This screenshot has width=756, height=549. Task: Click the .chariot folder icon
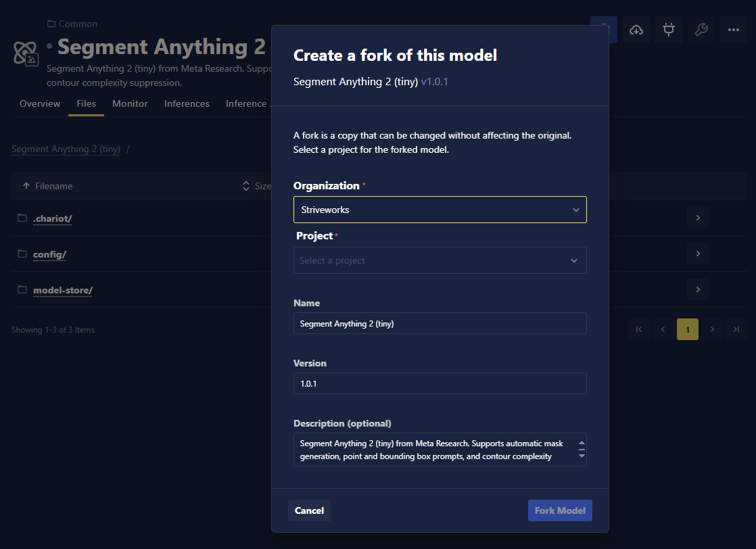tap(22, 218)
